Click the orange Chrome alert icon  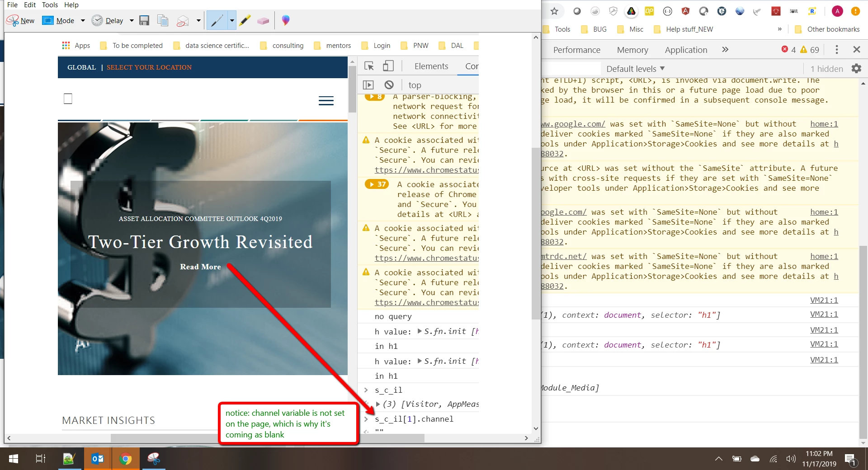coord(855,11)
